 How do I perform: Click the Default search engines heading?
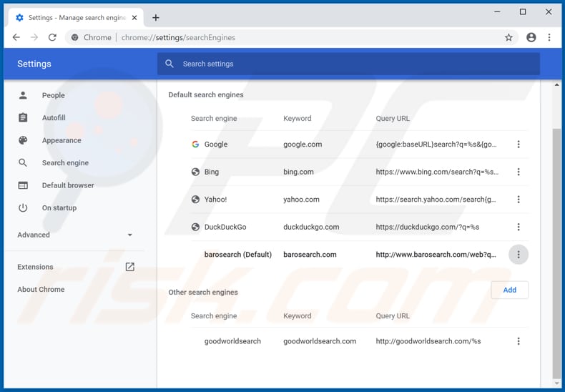coord(206,94)
